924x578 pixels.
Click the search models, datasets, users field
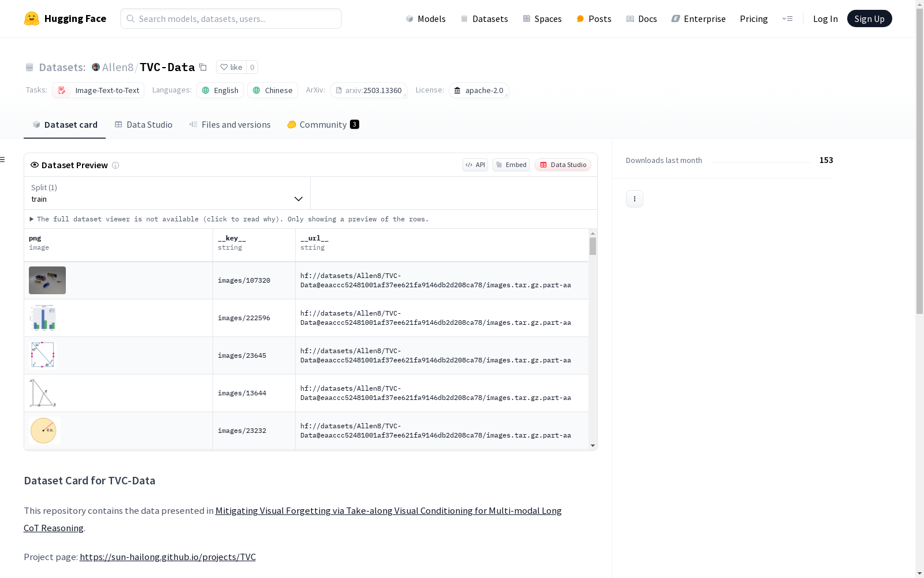tap(231, 18)
